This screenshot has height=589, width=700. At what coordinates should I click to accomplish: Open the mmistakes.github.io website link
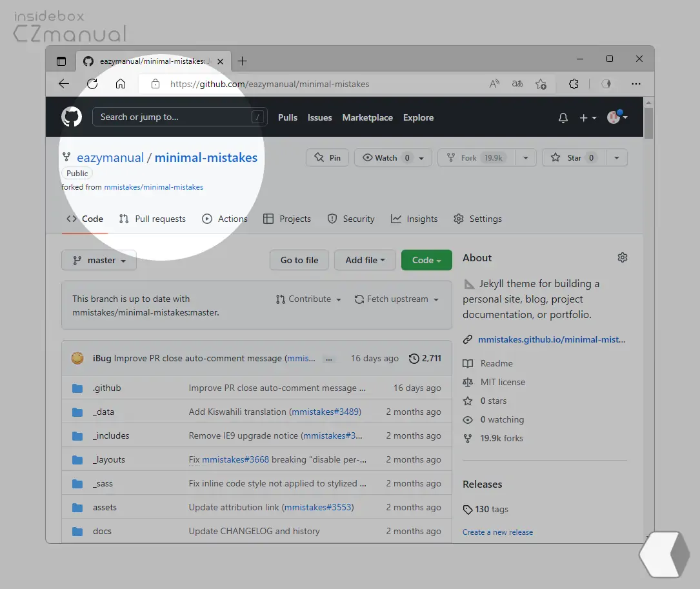(552, 339)
